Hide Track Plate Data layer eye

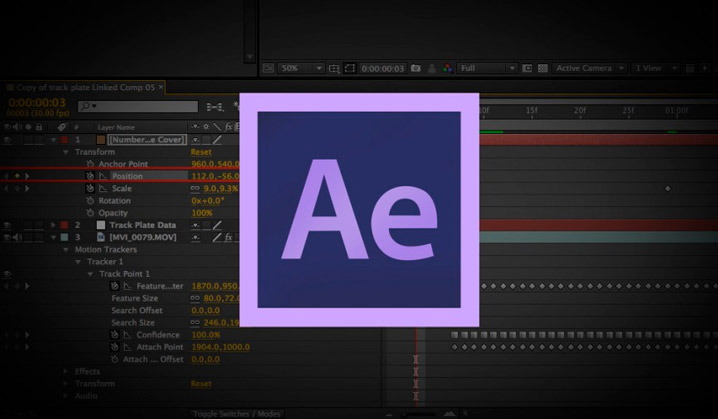pyautogui.click(x=7, y=225)
